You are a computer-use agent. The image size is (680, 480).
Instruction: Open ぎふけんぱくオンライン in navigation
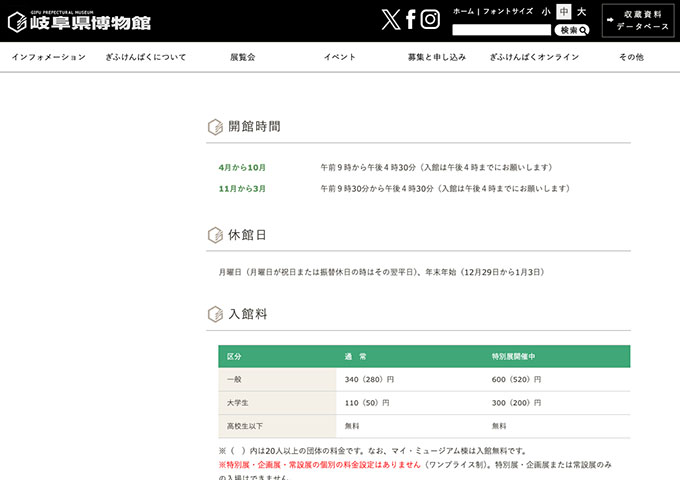tap(534, 57)
